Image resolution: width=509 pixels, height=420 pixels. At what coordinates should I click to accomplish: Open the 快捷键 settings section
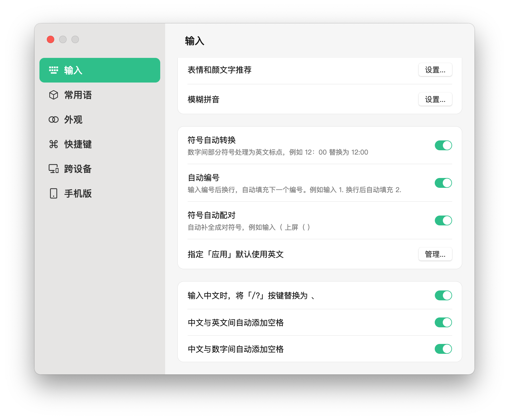[x=100, y=144]
